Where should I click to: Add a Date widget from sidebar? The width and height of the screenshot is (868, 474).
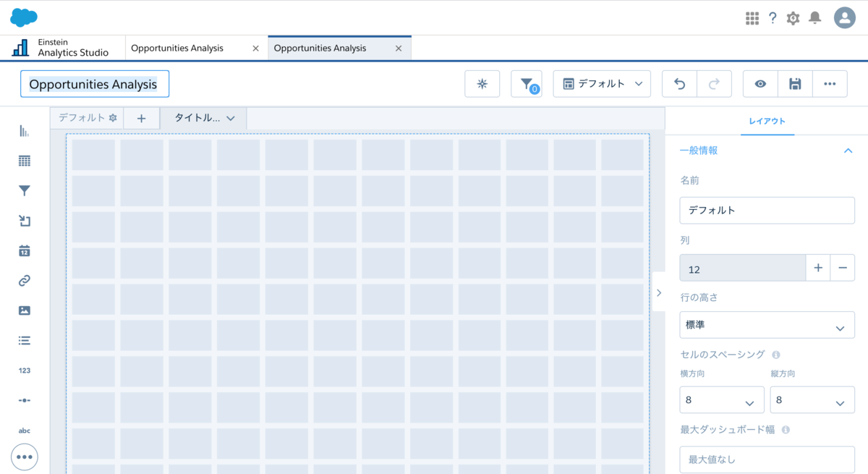click(x=25, y=251)
